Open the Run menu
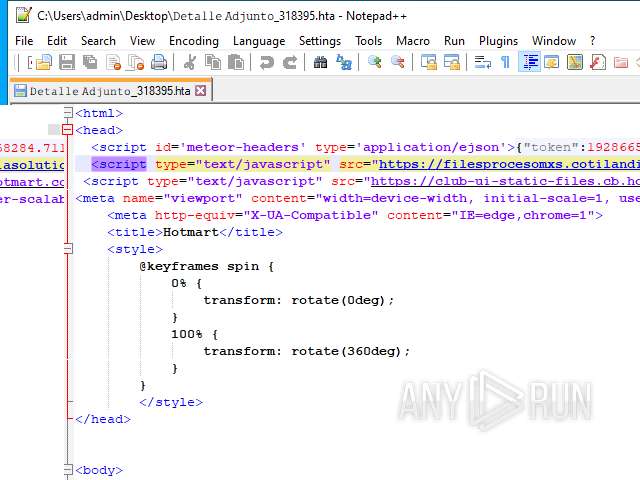 pyautogui.click(x=454, y=41)
